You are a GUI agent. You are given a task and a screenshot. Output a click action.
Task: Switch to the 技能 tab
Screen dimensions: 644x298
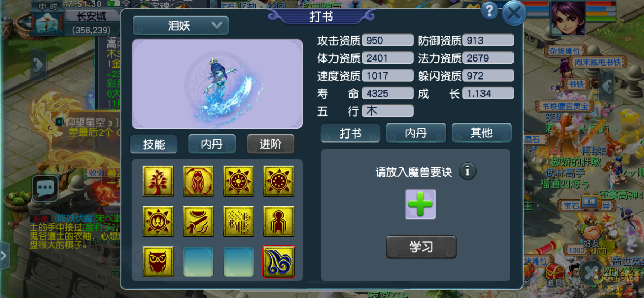tap(154, 144)
